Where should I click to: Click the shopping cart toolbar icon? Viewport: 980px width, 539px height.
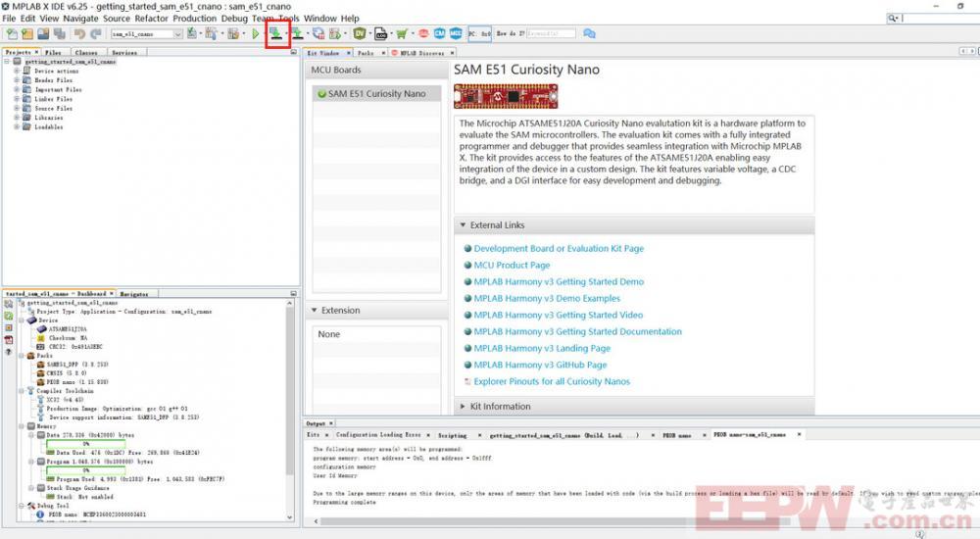(401, 33)
